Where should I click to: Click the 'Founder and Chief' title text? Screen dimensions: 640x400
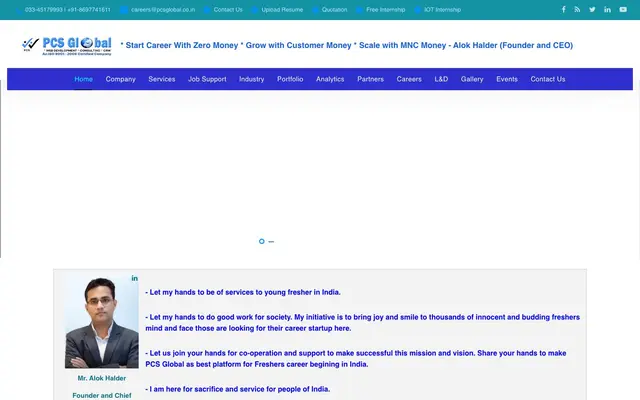(102, 396)
